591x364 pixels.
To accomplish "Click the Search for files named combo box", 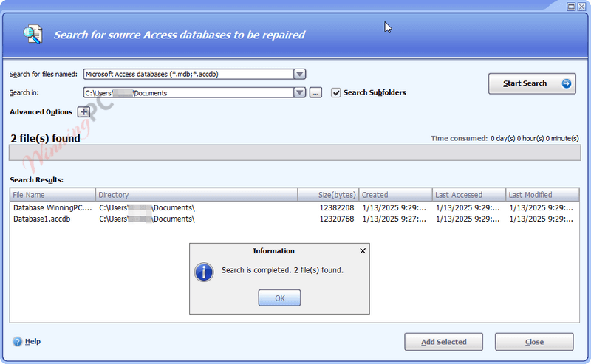I will [194, 75].
